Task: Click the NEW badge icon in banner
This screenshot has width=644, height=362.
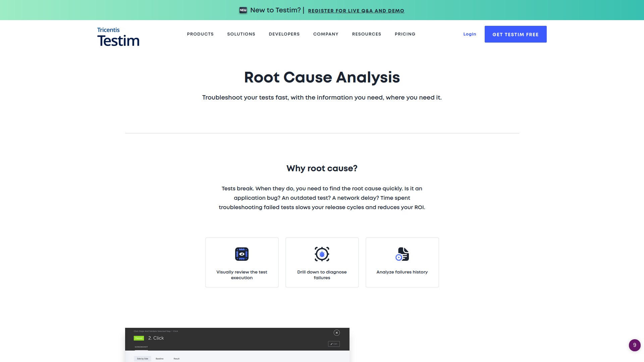Action: (243, 10)
